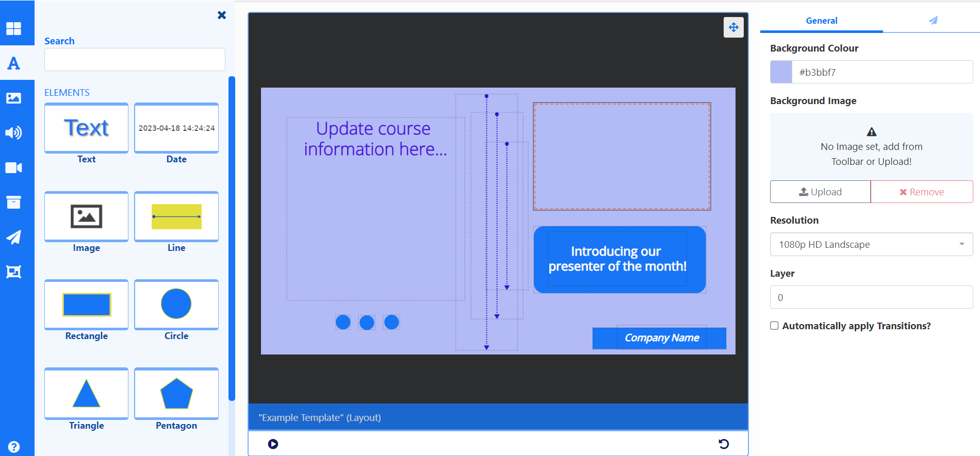Viewport: 980px width, 456px height.
Task: Close the elements toolbar panel
Action: coord(222,15)
